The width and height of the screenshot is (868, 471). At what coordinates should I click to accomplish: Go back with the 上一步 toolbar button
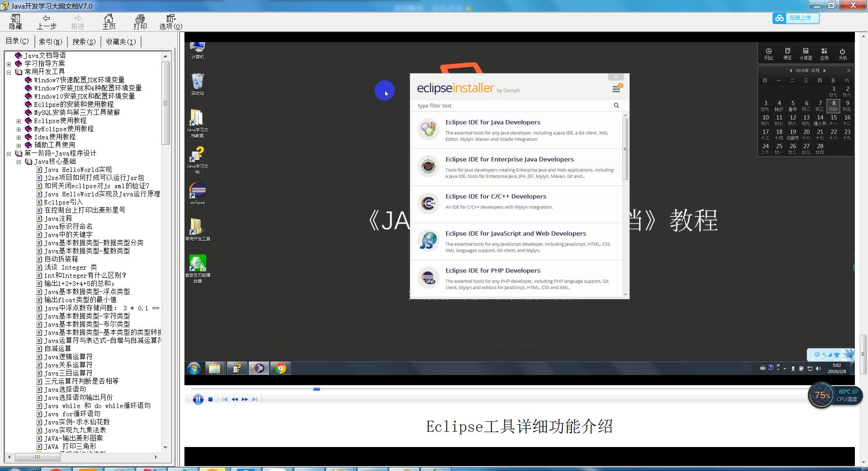[x=47, y=22]
